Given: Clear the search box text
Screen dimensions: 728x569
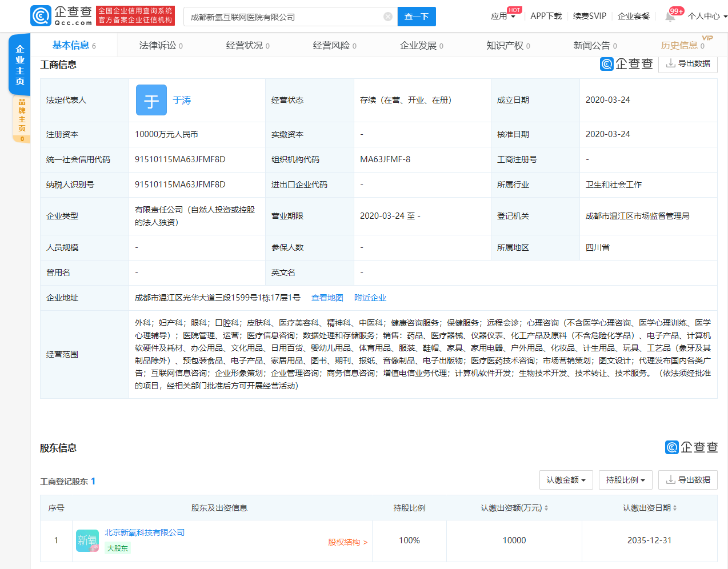Looking at the screenshot, I should click(x=388, y=17).
